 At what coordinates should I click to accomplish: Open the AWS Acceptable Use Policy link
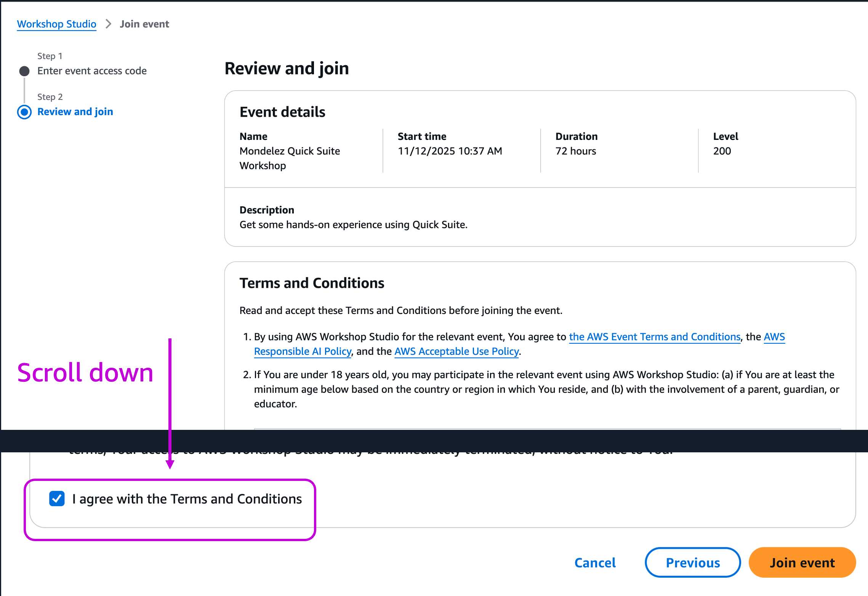(x=456, y=351)
